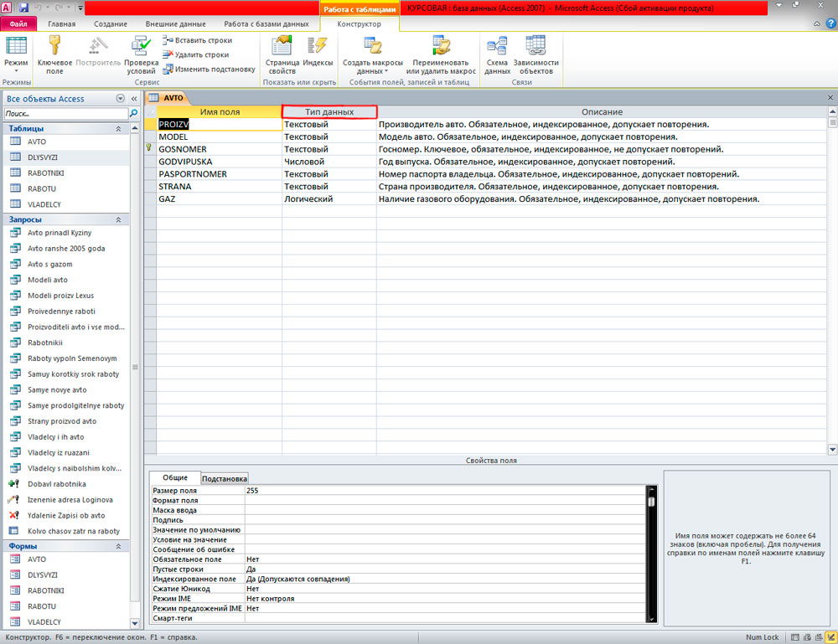Open the RABOTU form under Формы
Image resolution: width=838 pixels, height=644 pixels.
click(x=42, y=606)
